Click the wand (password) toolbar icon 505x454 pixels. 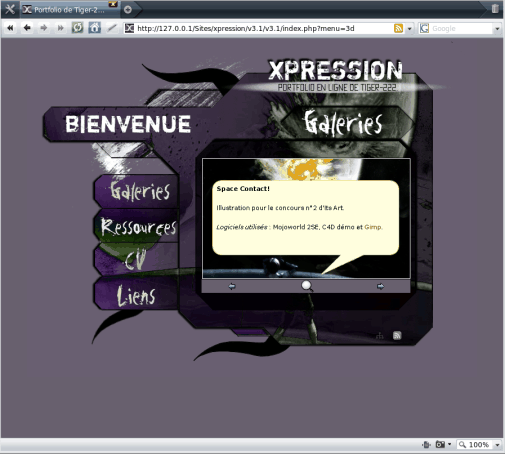112,28
